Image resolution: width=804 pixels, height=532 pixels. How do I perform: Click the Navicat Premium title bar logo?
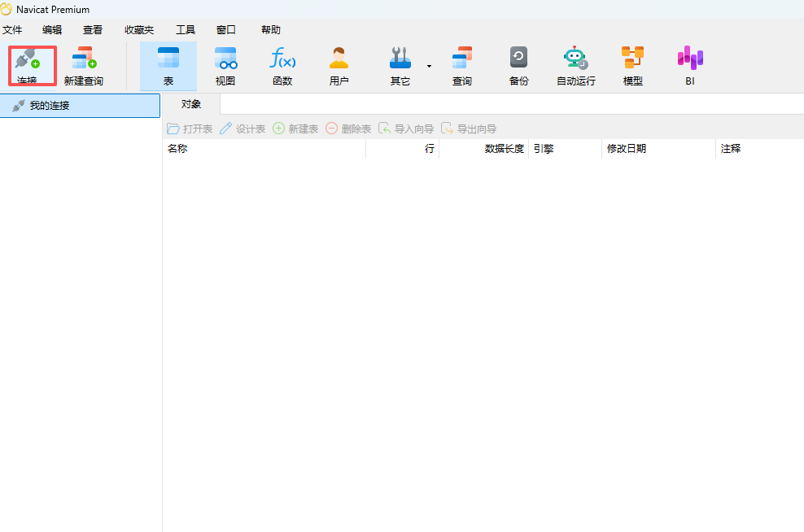click(x=7, y=9)
